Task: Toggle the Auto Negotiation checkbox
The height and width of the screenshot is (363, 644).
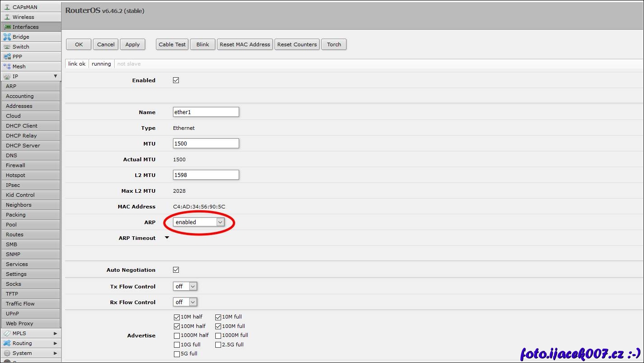Action: coord(176,270)
